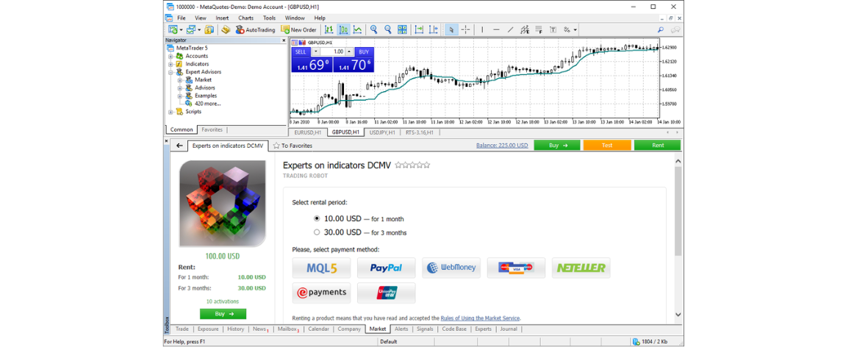This screenshot has height=347, width=868.
Task: Decrease volume with the down arrow
Action: point(315,51)
